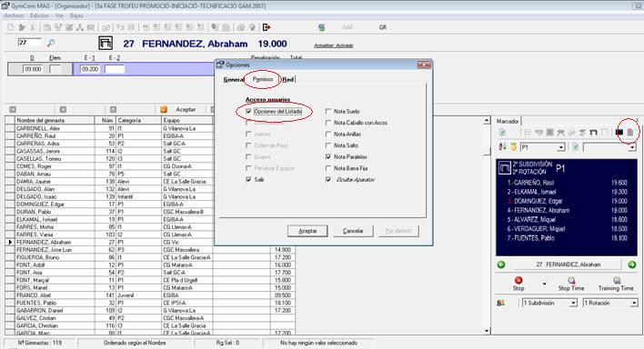The height and width of the screenshot is (349, 644).
Task: Click the orange icon left of Aceptar in list bar
Action: 164,110
